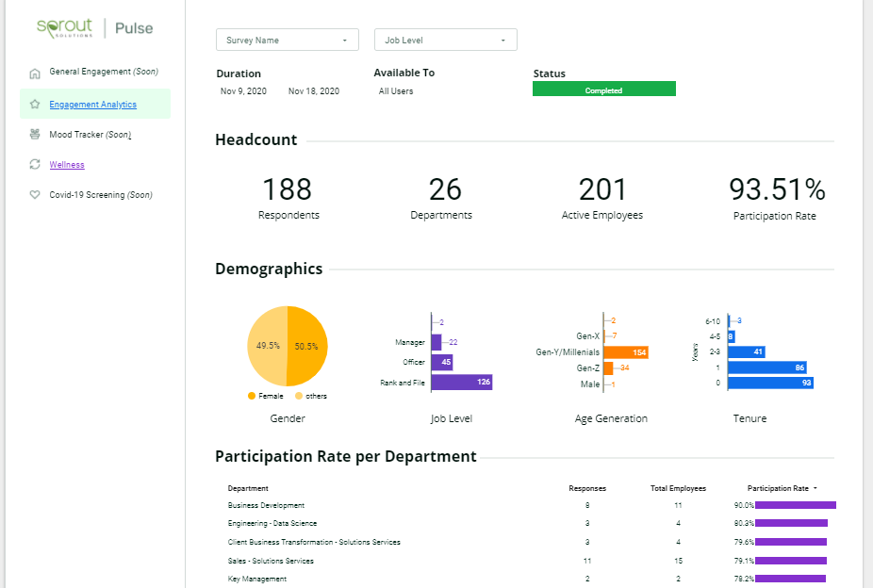Open the Job Level dropdown
The image size is (873, 588).
point(446,40)
